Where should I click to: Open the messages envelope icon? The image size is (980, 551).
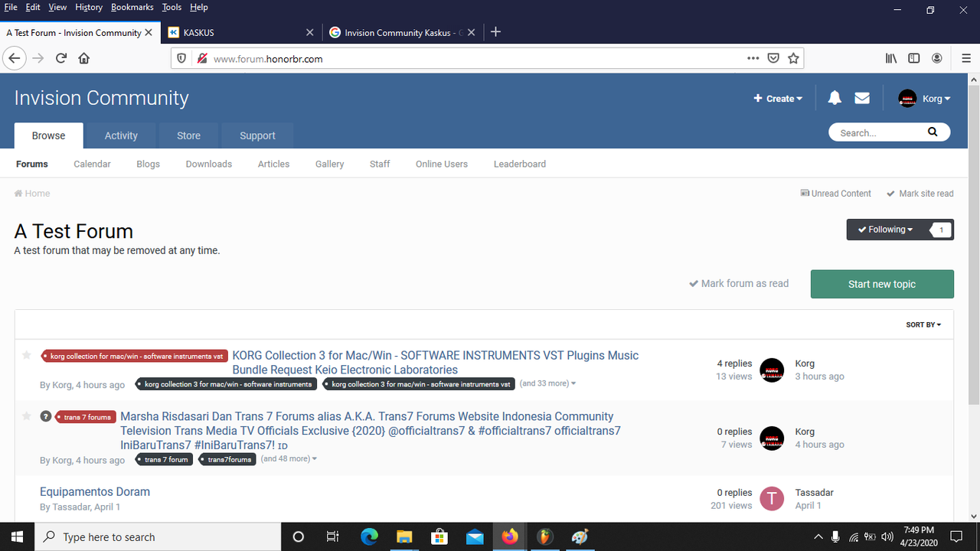click(862, 98)
